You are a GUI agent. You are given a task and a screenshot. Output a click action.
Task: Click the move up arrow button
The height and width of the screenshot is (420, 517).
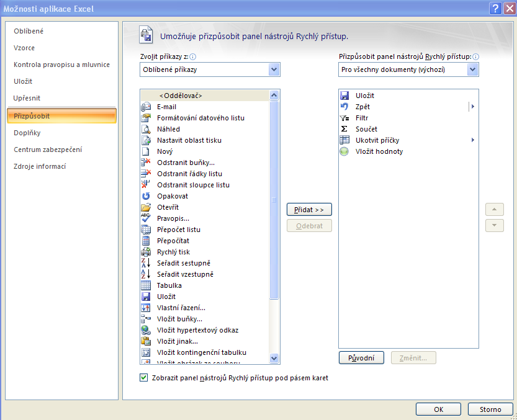(495, 209)
